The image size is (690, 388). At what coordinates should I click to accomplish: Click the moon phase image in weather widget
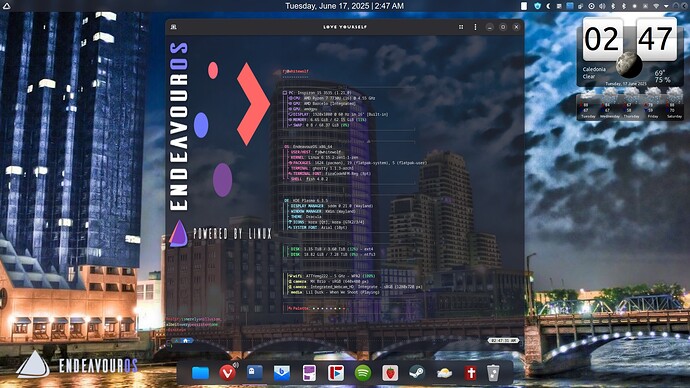point(628,65)
